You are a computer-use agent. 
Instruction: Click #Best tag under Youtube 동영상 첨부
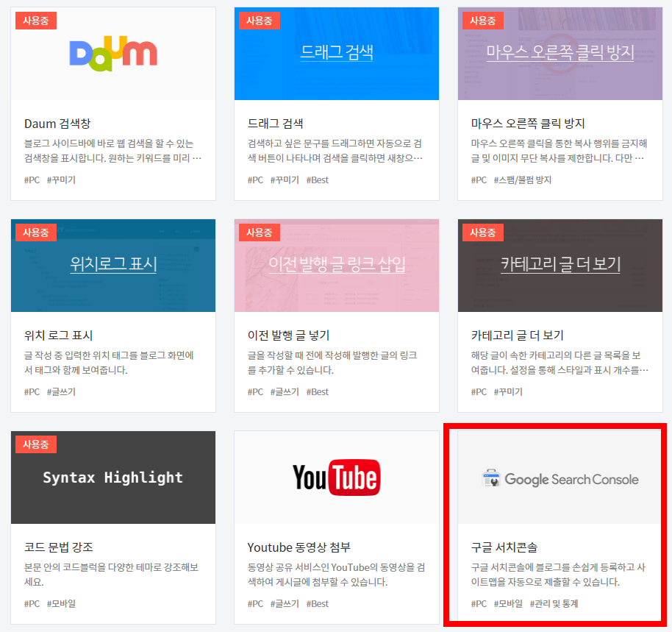coord(317,604)
